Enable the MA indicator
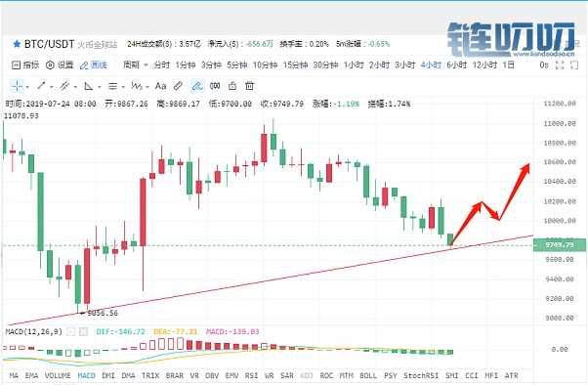Screen dimensions: 588x385 click(14, 375)
